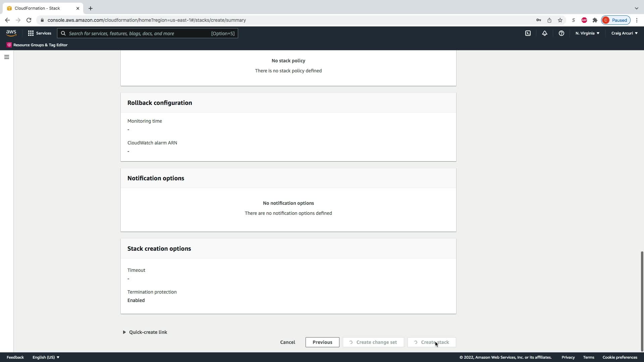Bookmark this page with star icon

(x=560, y=20)
